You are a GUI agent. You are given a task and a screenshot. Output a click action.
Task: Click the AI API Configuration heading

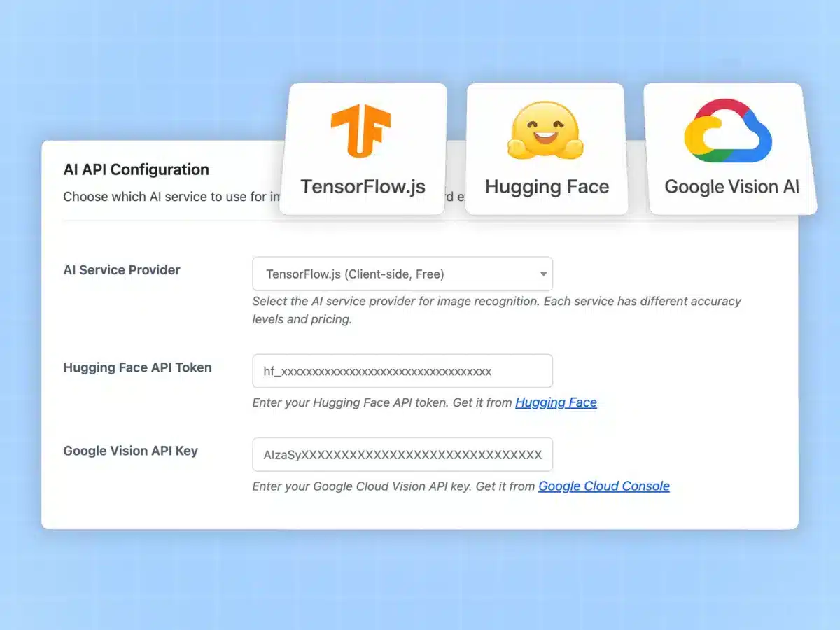[x=136, y=169]
